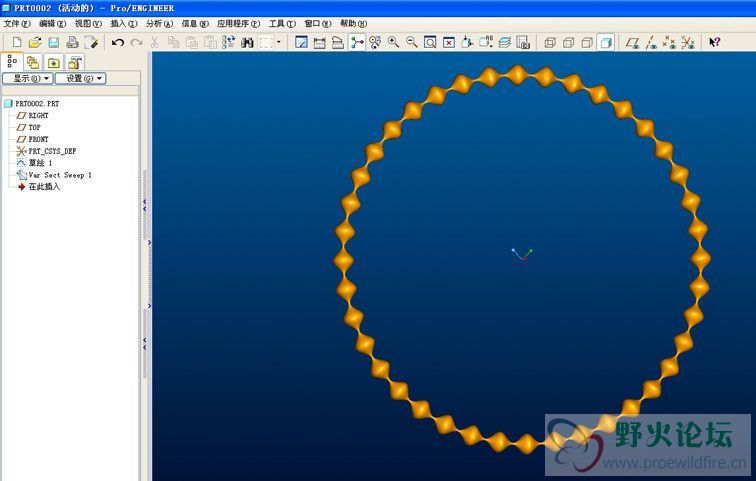Open the 插入 menu
Image resolution: width=756 pixels, height=481 pixels.
click(123, 24)
